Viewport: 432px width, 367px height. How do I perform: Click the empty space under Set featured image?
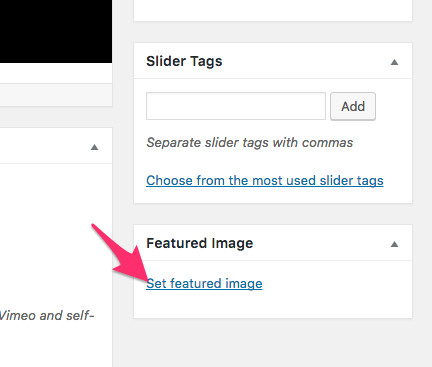coord(273,305)
